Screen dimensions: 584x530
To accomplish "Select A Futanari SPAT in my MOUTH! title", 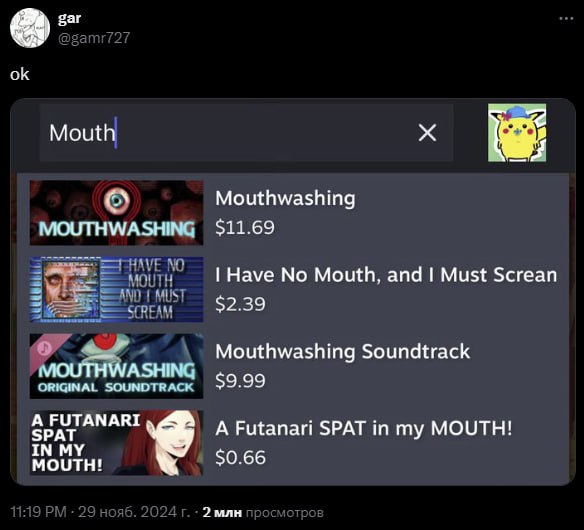I will coord(364,428).
